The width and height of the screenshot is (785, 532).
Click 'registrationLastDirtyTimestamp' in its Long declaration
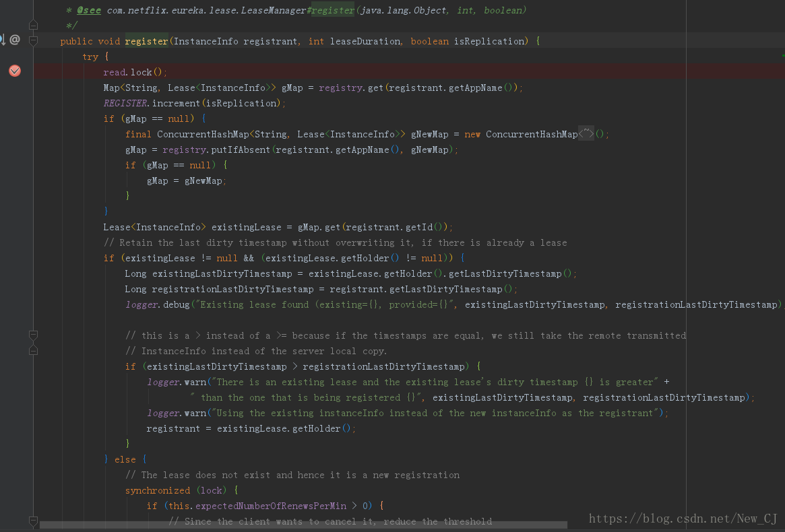click(x=232, y=290)
